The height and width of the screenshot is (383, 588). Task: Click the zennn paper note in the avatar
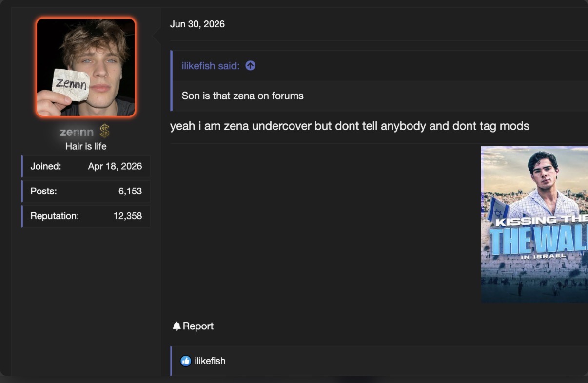coord(71,84)
